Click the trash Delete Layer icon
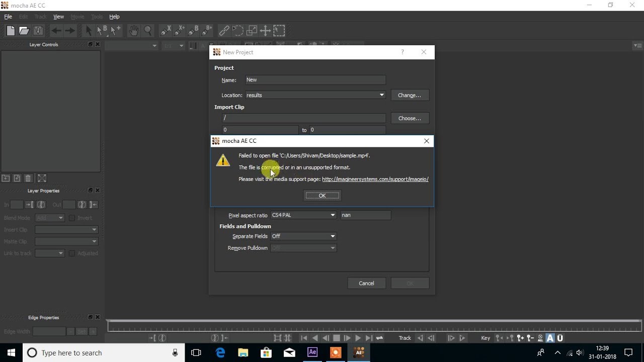Screen dimensions: 644x362 pos(28,178)
